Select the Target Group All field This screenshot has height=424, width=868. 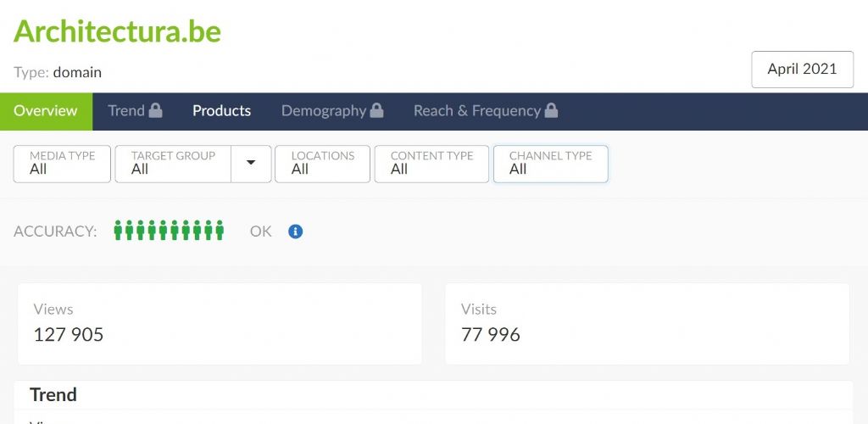click(x=173, y=164)
